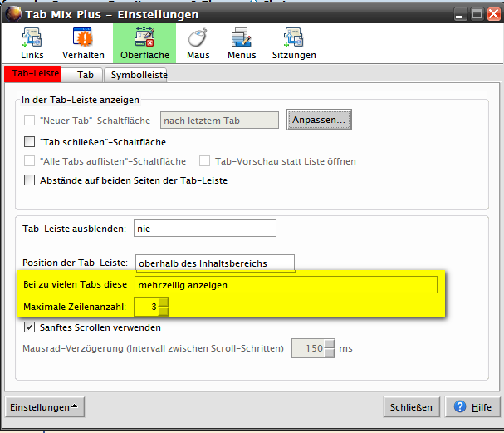Click into the Maximale Zeilenanzahl number field
The image size is (504, 433).
pos(147,307)
